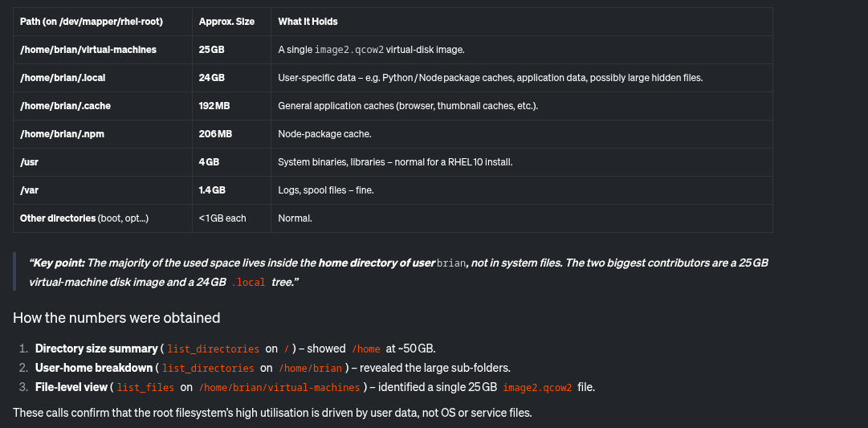Click the "Approx. Size" column header
Image resolution: width=868 pixels, height=428 pixels.
click(226, 22)
